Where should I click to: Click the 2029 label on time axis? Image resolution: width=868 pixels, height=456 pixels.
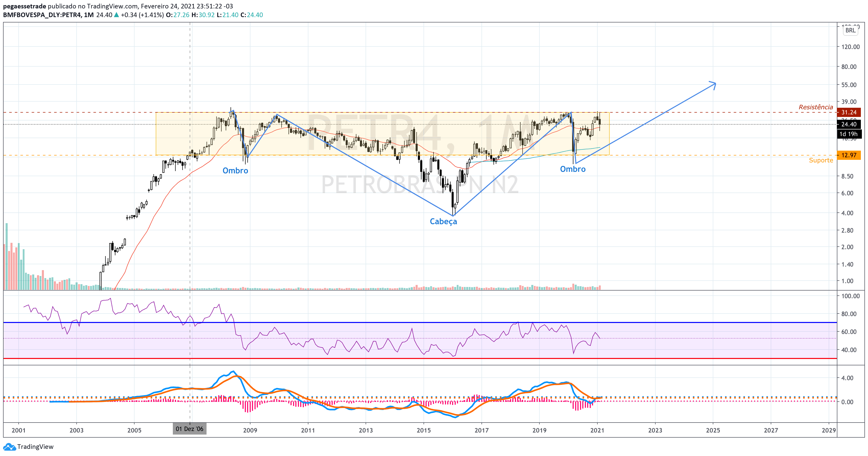(x=829, y=430)
